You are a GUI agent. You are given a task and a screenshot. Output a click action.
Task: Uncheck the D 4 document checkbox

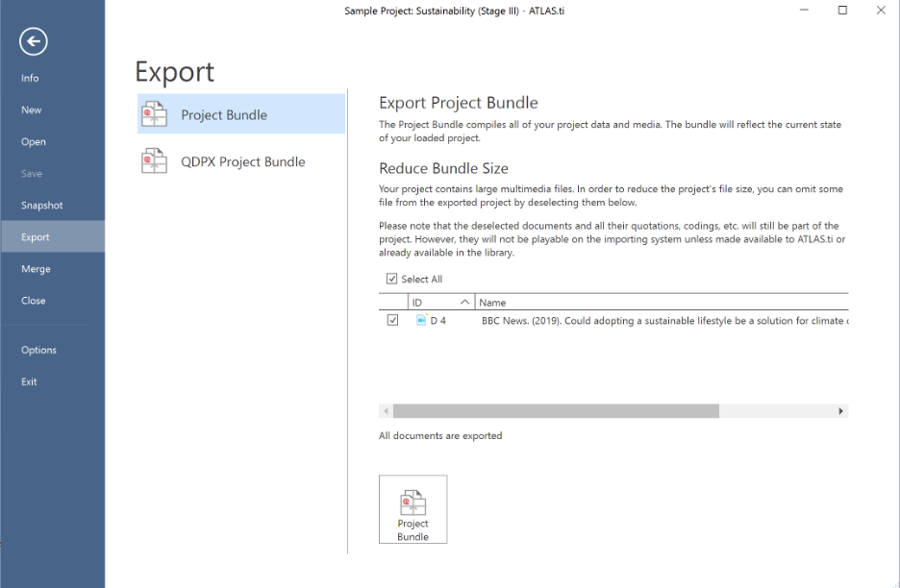click(392, 320)
